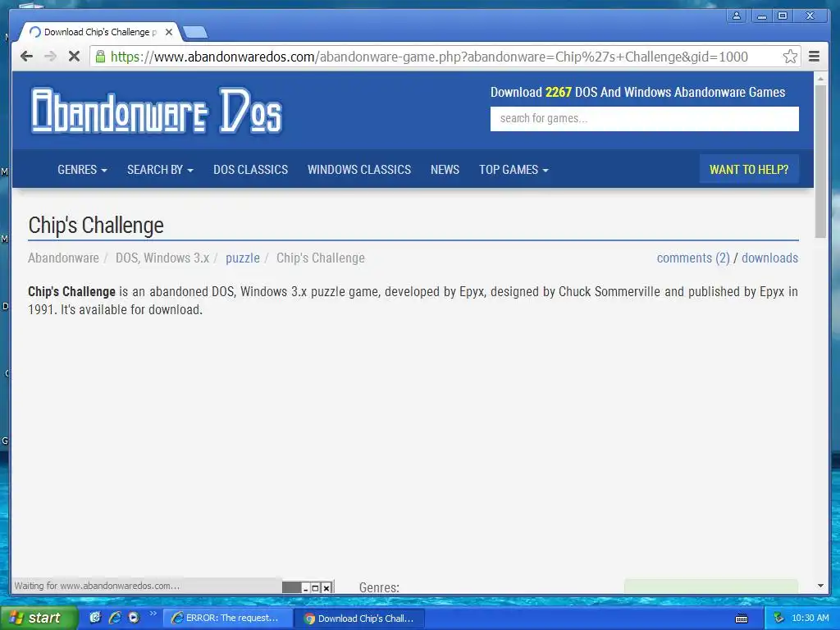Open the comments (2) link
840x630 pixels.
(x=693, y=258)
